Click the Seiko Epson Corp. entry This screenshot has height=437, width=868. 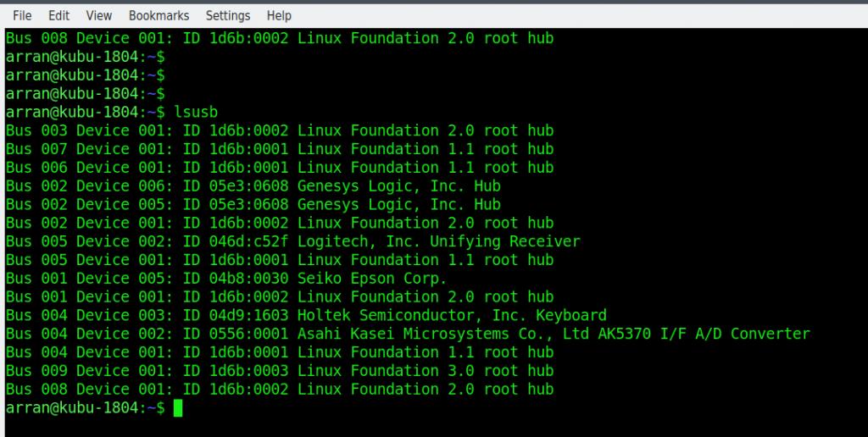click(x=371, y=279)
